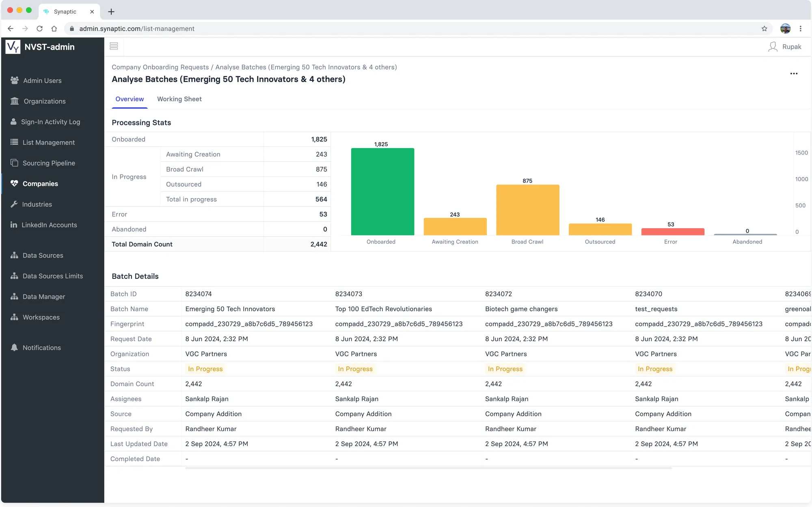
Task: Click the Outsourced chart bar
Action: [x=600, y=229]
